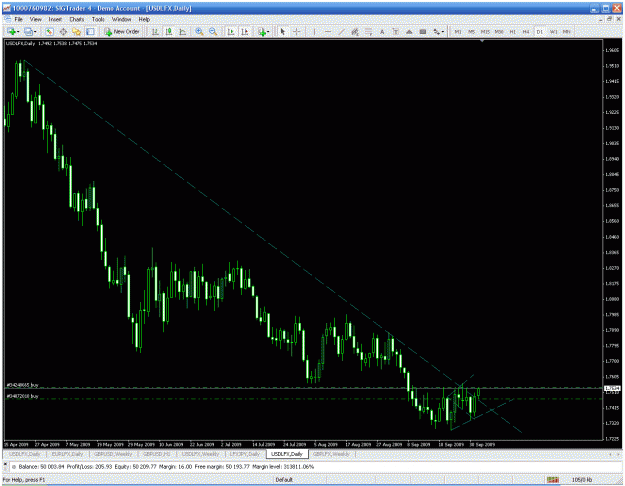Select the triangle shape tool
This screenshot has height=486, width=625.
(409, 31)
